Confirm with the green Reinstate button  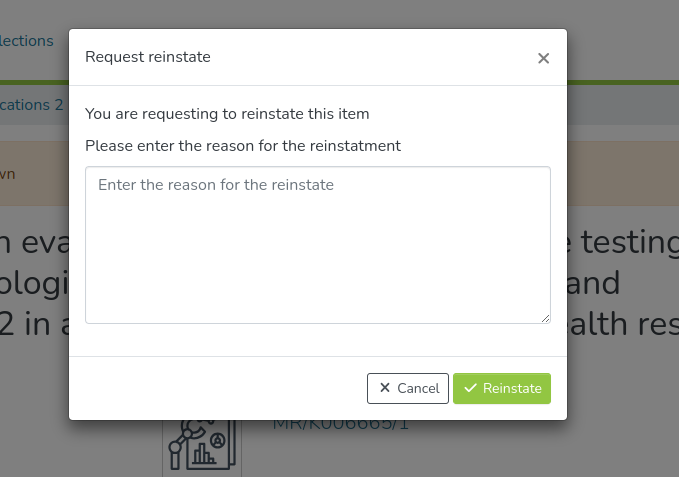tap(502, 388)
